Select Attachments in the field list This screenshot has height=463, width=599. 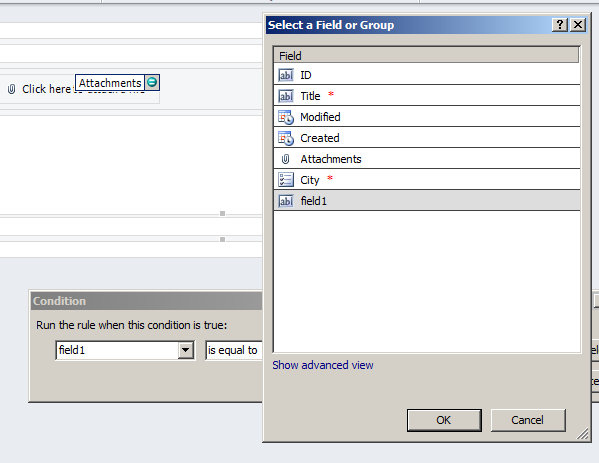point(427,159)
